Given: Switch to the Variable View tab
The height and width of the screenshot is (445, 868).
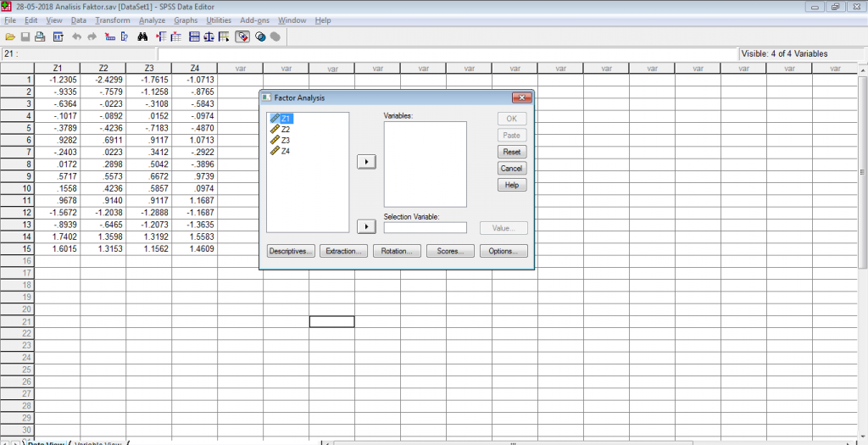Looking at the screenshot, I should 97,442.
